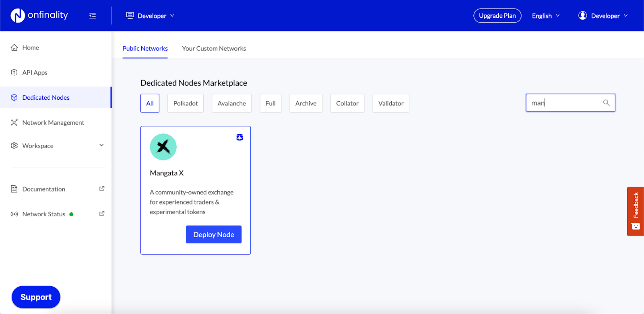Screen dimensions: 644x314
Task: Open the English language dropdown
Action: pyautogui.click(x=546, y=16)
